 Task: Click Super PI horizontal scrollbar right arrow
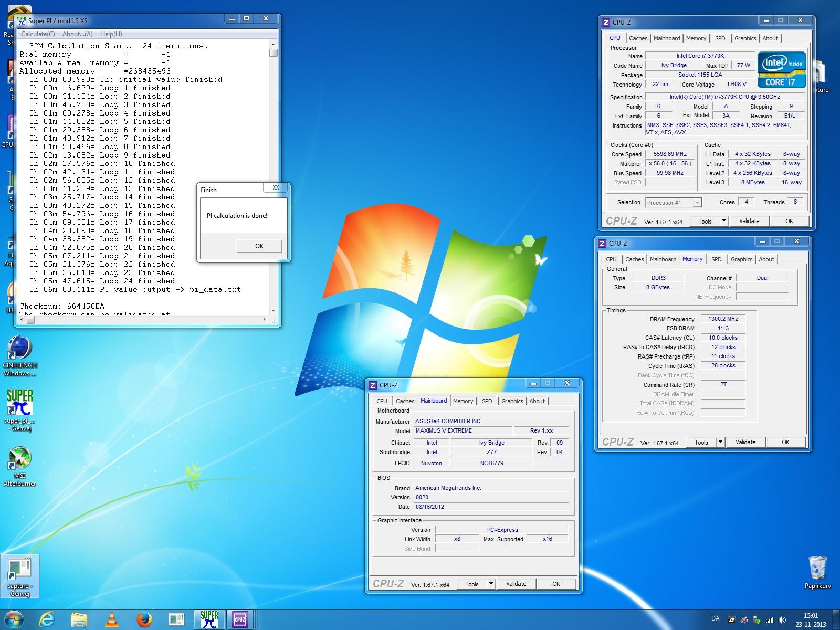pyautogui.click(x=264, y=319)
